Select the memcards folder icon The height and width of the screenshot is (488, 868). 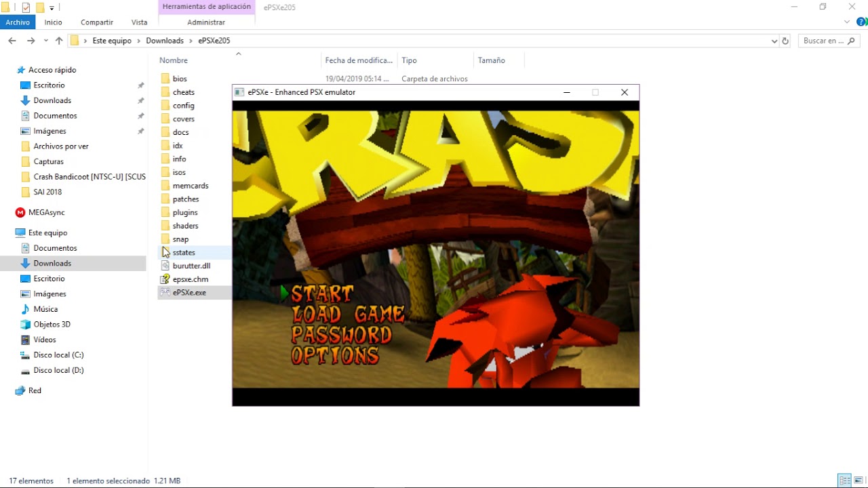click(165, 186)
